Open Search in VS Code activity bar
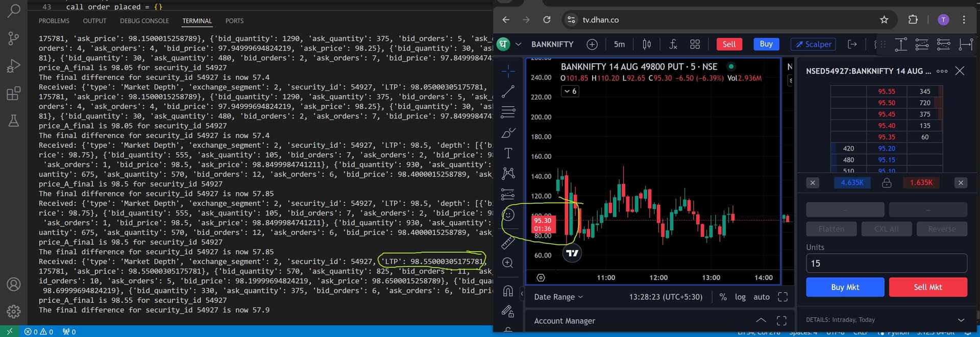 tap(14, 11)
